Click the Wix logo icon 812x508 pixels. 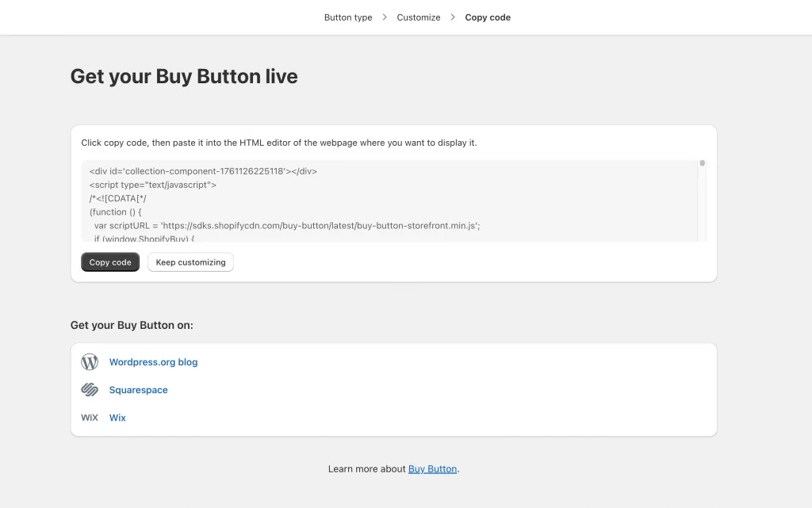[90, 417]
